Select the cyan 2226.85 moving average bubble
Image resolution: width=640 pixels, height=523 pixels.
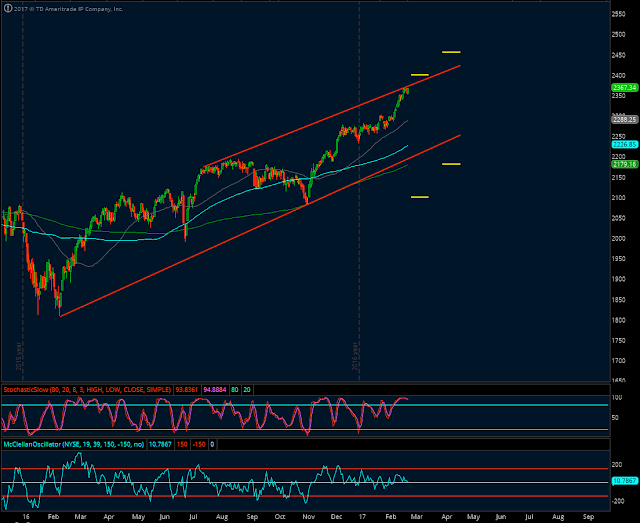click(624, 145)
